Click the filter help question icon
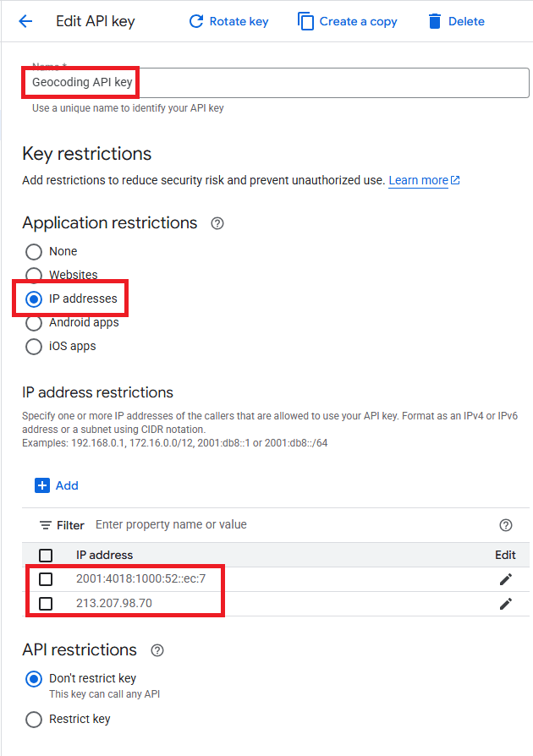 tap(506, 525)
